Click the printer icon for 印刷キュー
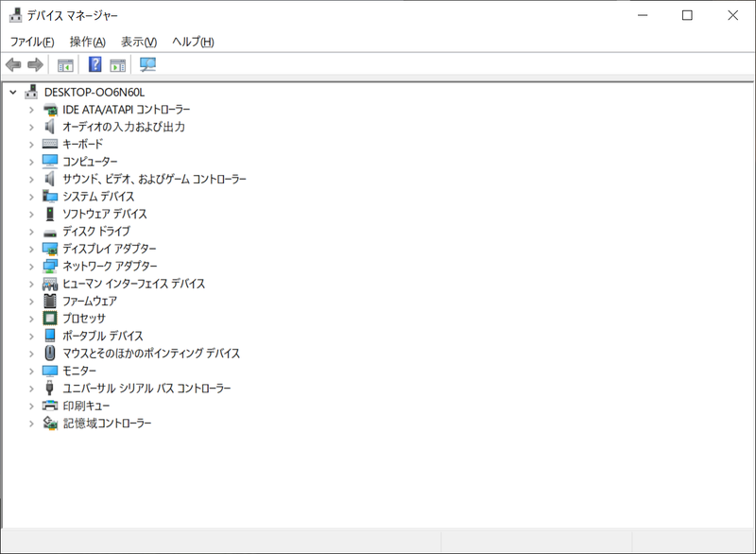 coord(50,405)
